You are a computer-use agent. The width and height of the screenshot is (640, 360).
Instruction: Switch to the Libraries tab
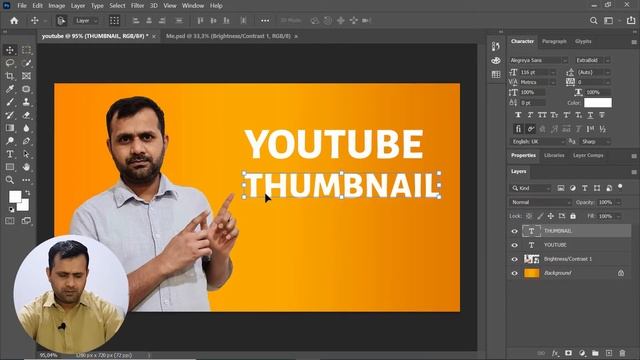554,156
